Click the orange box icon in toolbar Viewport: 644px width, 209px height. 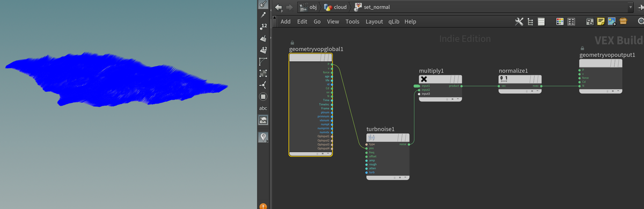point(623,21)
